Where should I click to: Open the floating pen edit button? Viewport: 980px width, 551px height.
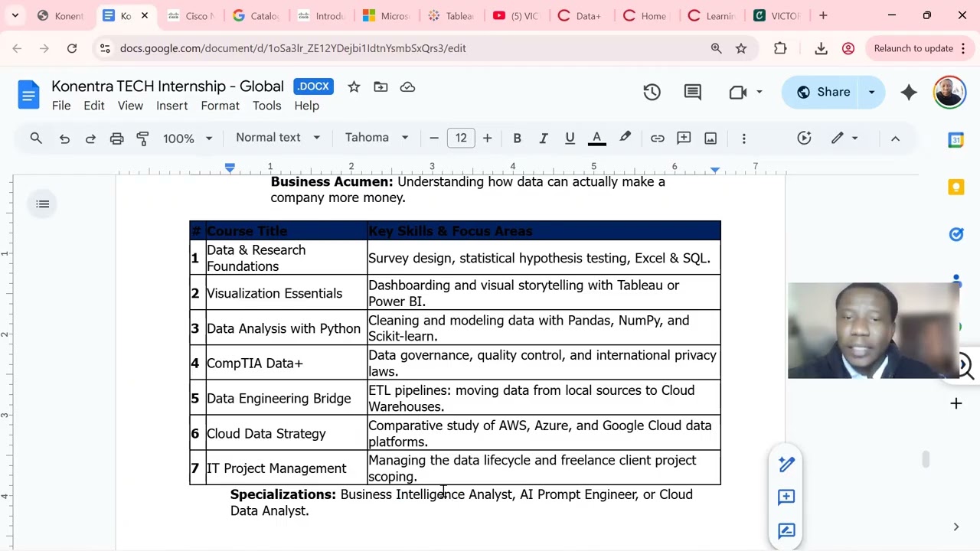(786, 464)
